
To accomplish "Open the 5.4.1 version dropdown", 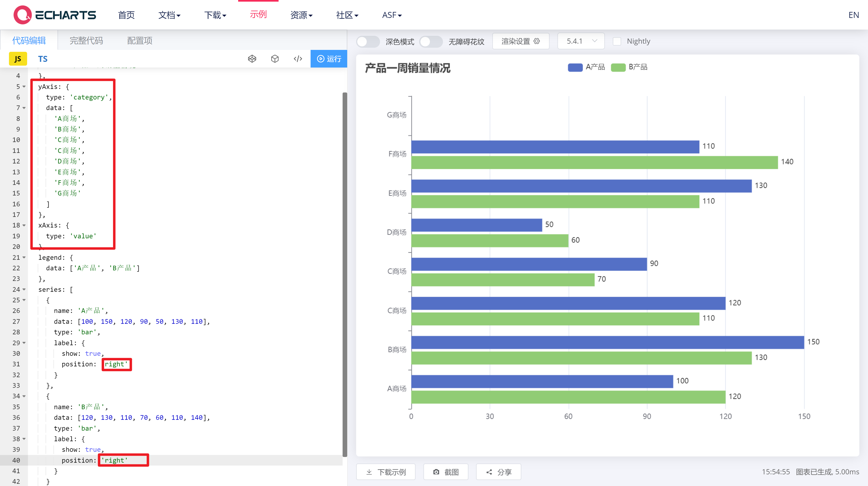I will 580,41.
